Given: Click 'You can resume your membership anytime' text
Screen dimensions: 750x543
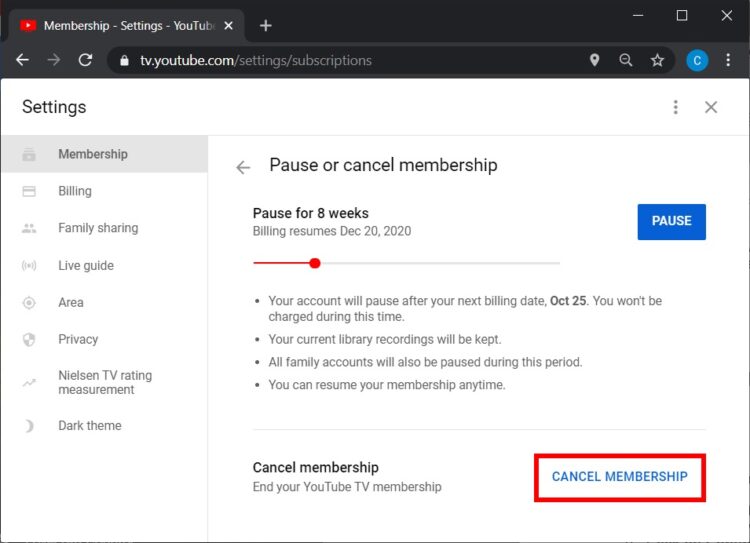Looking at the screenshot, I should click(x=386, y=385).
